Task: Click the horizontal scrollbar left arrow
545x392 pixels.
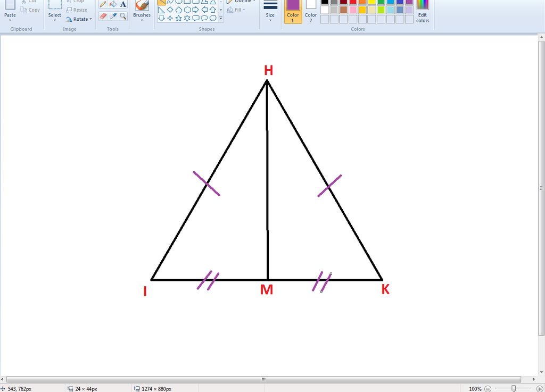Action: [3, 379]
